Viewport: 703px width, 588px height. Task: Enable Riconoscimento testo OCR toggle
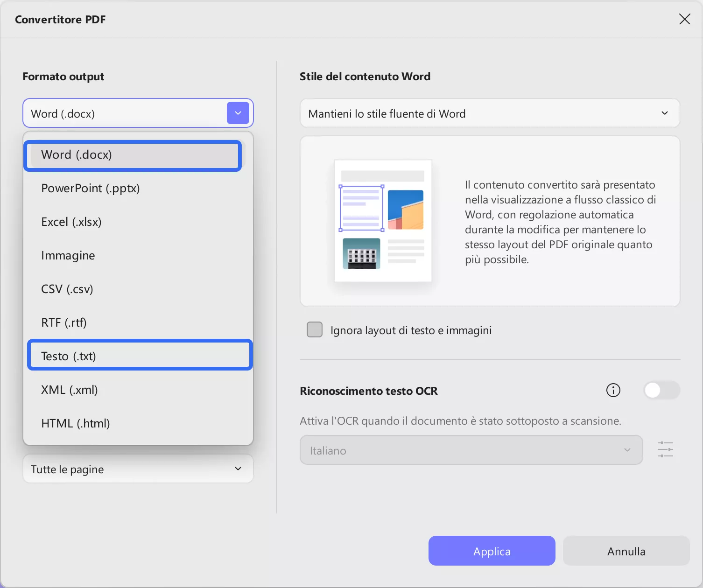click(661, 390)
